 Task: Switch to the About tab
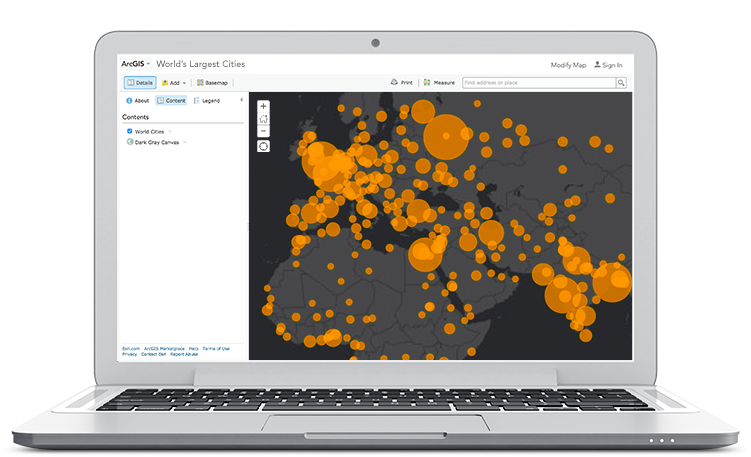(x=137, y=101)
